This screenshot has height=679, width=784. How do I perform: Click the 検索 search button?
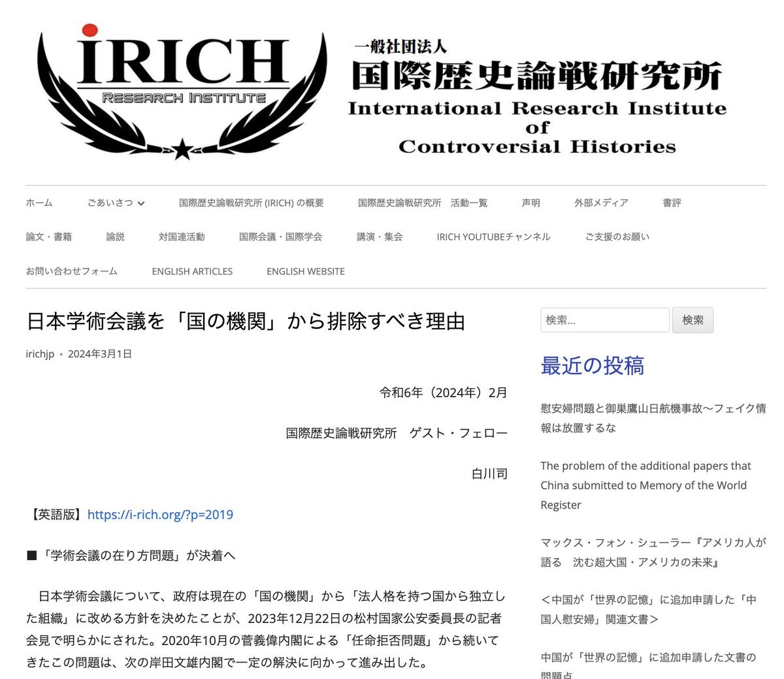coord(693,320)
